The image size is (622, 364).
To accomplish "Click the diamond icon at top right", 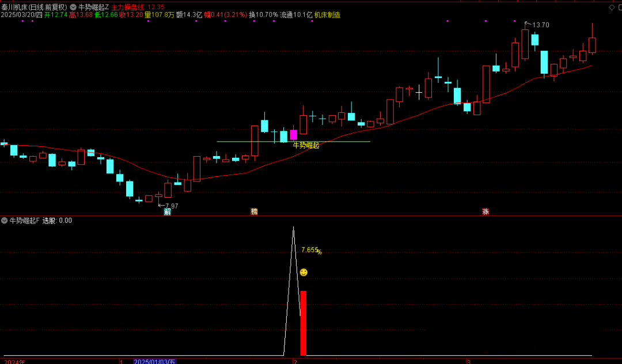I will [611, 7].
